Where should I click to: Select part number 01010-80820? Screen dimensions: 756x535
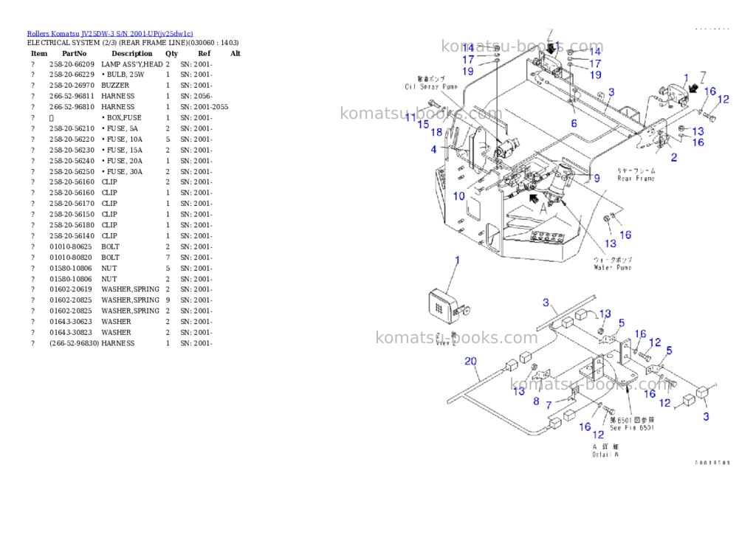coord(70,258)
